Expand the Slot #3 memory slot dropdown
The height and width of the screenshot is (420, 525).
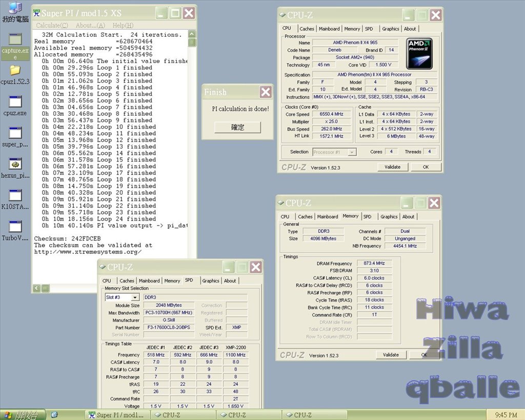pos(135,297)
